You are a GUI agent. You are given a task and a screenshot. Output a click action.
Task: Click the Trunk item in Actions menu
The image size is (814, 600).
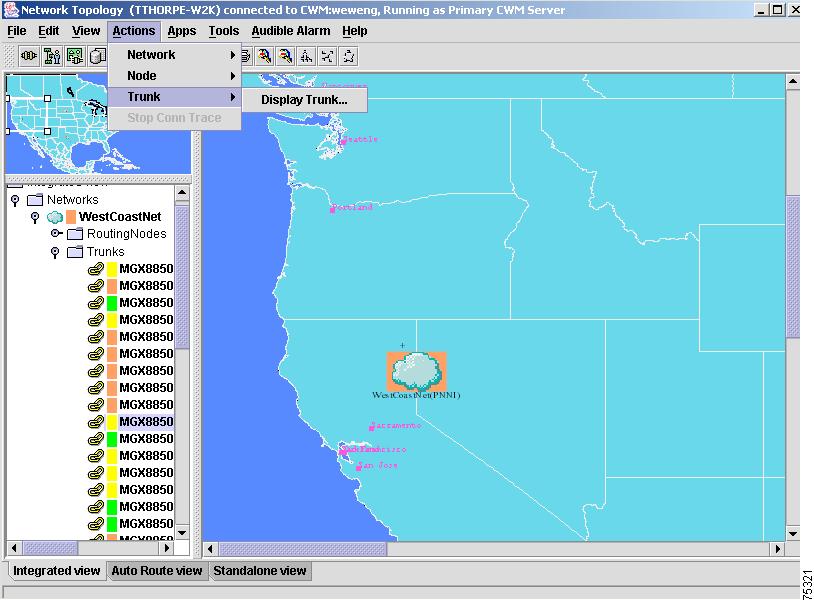(174, 97)
